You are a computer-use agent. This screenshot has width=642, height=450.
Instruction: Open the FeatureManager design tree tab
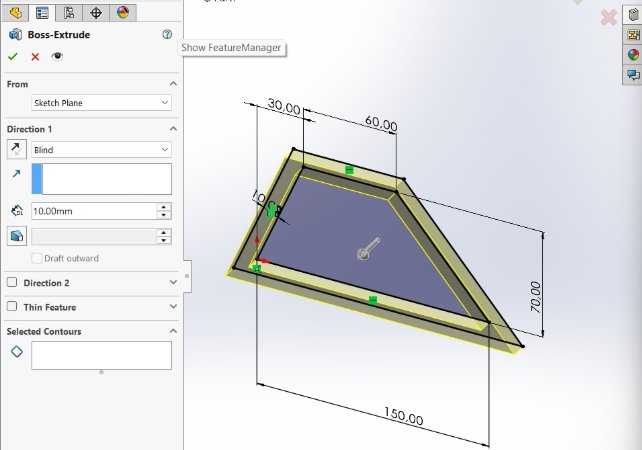[15, 13]
